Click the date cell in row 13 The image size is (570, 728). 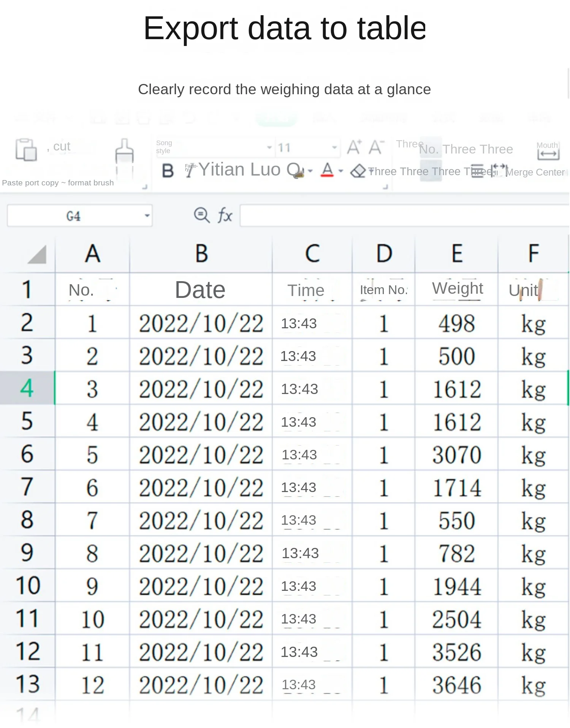point(201,685)
